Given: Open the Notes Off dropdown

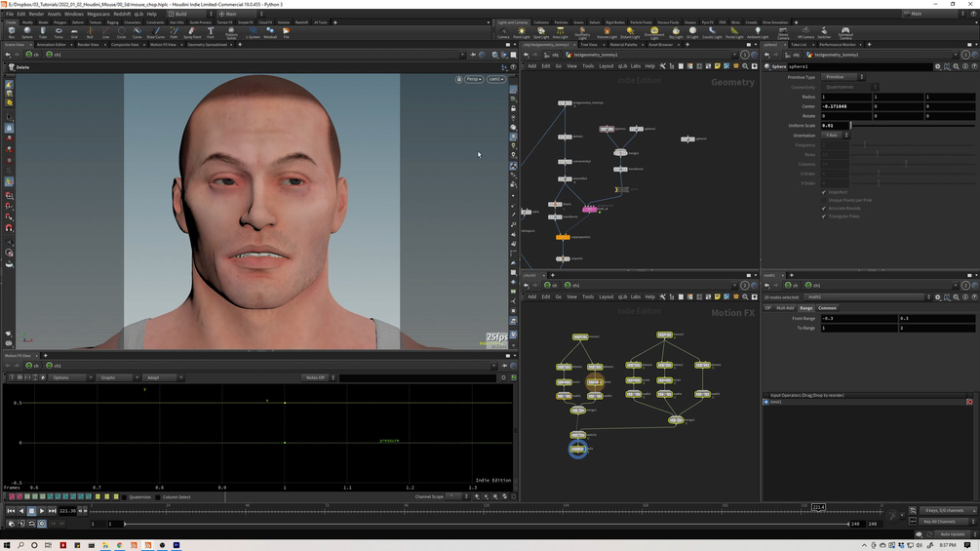Looking at the screenshot, I should click(x=319, y=377).
